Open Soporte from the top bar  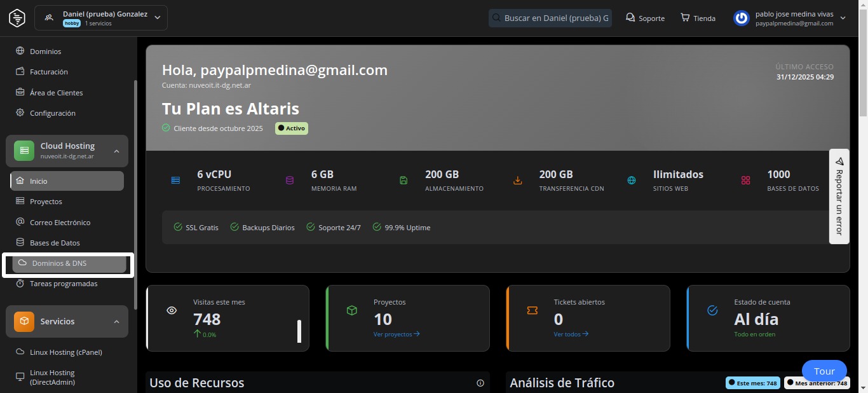[645, 18]
